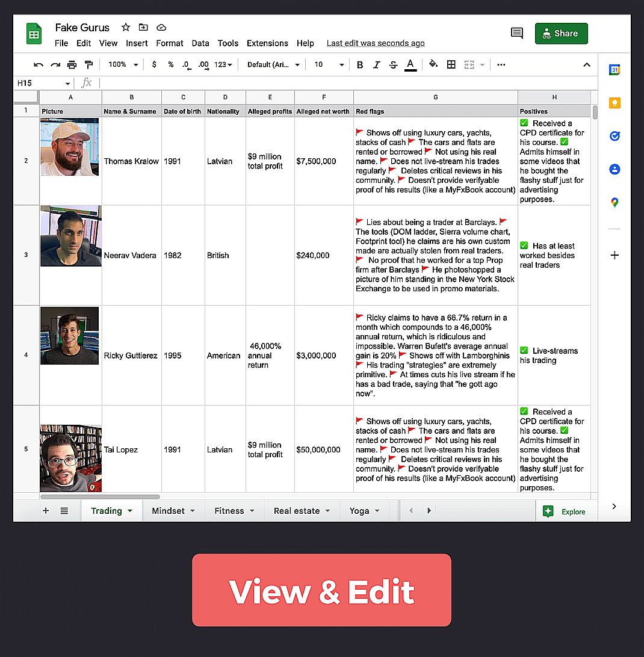Image resolution: width=644 pixels, height=657 pixels.
Task: Redo the last action
Action: [x=55, y=64]
